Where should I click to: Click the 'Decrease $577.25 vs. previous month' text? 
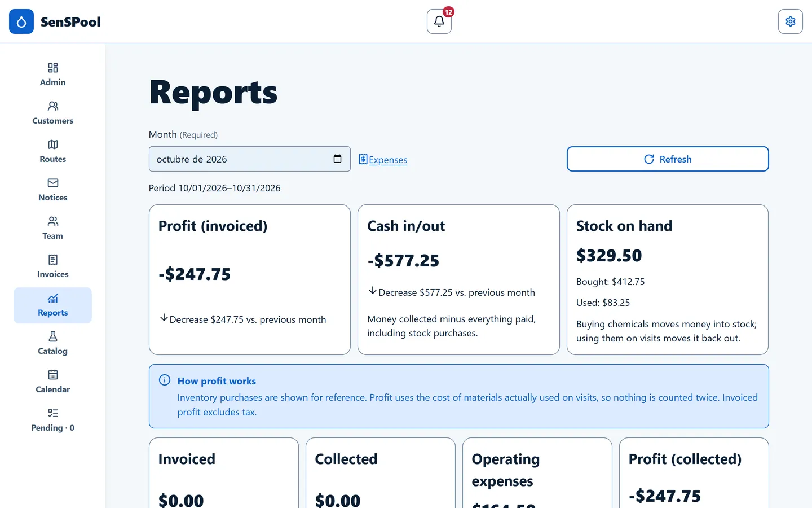tap(457, 292)
